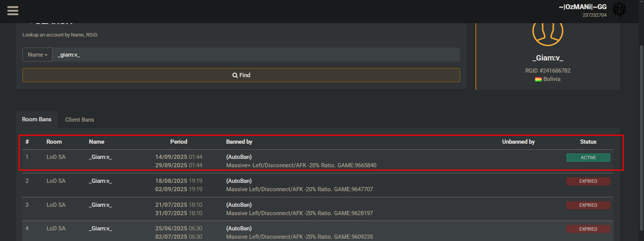Click (AutoBan) in row 3
This screenshot has height=241, width=644.
click(x=239, y=205)
